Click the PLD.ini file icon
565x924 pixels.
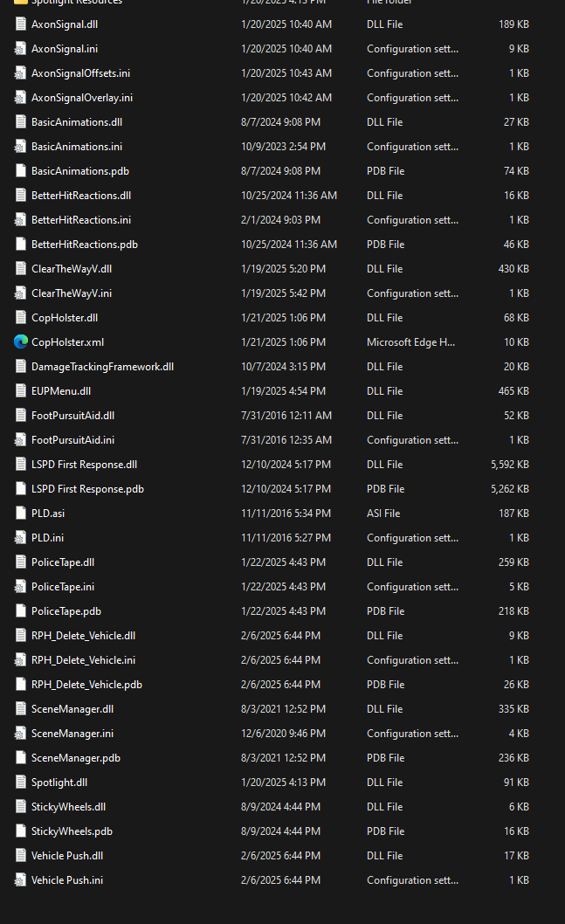pos(21,538)
